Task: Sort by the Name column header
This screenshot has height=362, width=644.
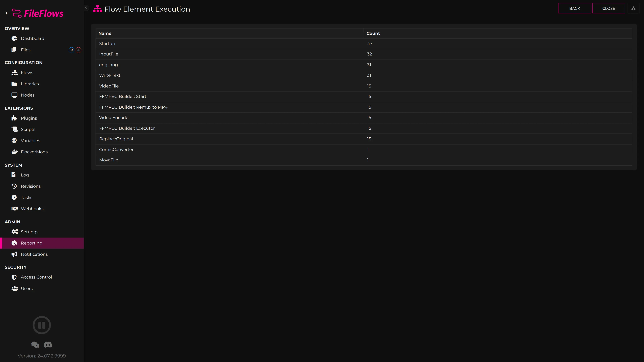Action: tap(229, 33)
